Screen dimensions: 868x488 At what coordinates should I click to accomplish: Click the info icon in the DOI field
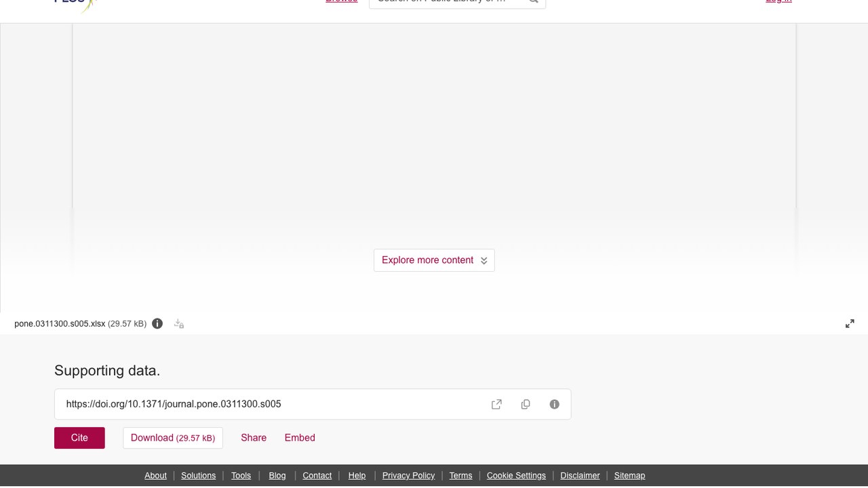coord(555,404)
